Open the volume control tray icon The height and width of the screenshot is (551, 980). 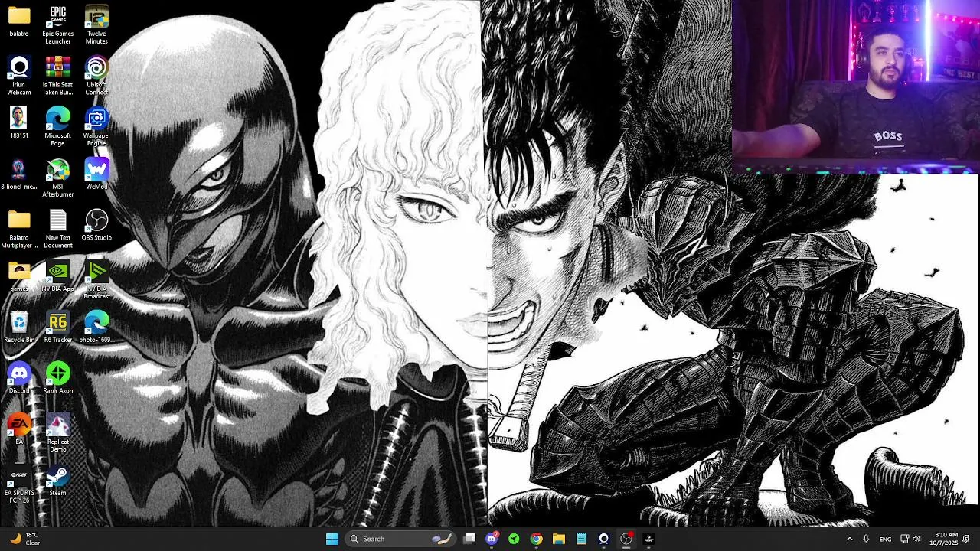pos(916,539)
